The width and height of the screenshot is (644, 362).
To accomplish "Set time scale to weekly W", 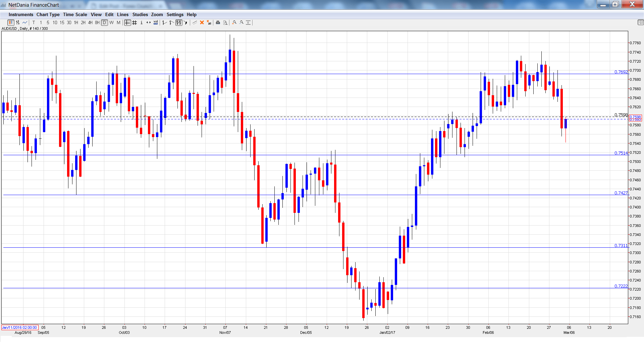I will [111, 22].
